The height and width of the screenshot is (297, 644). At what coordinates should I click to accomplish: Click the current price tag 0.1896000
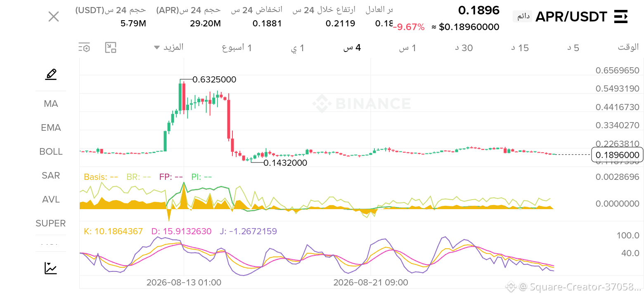617,155
